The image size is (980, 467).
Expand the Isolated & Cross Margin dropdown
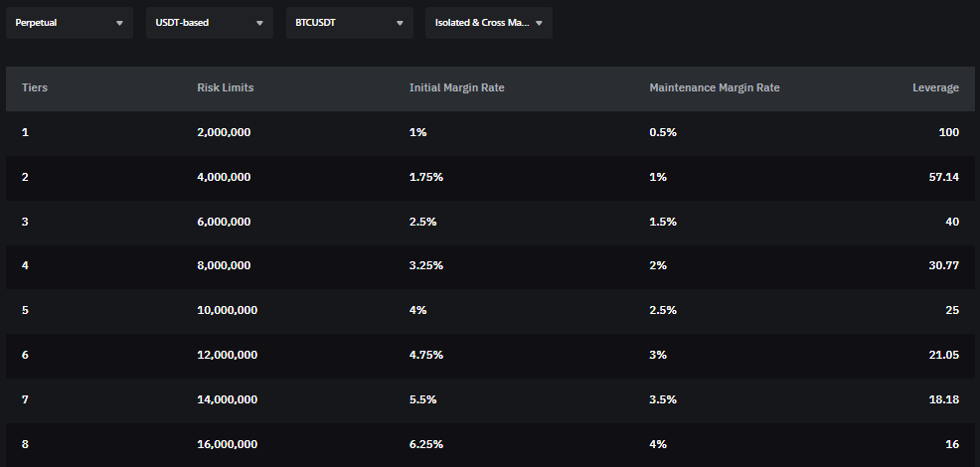488,22
